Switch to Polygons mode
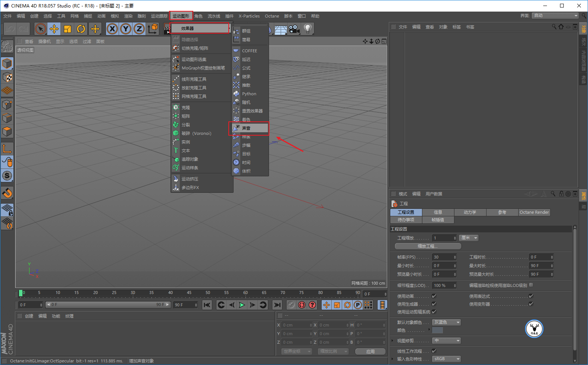The image size is (588, 365). (x=7, y=132)
